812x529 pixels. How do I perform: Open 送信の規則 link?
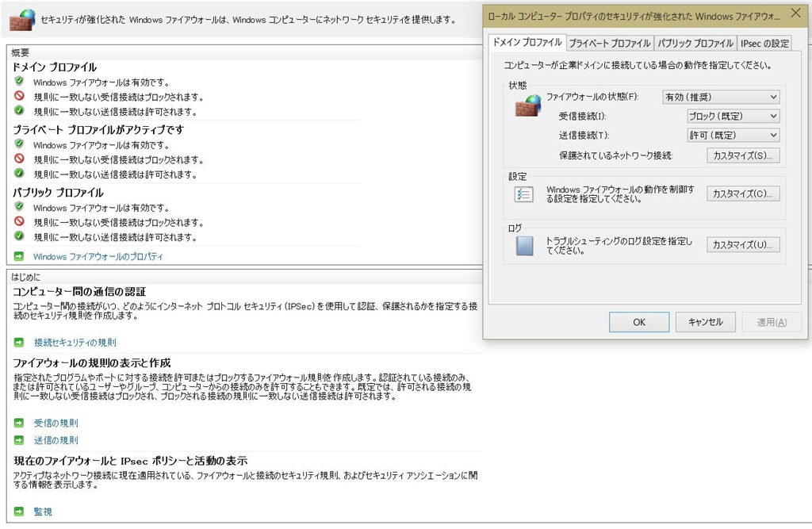click(56, 440)
